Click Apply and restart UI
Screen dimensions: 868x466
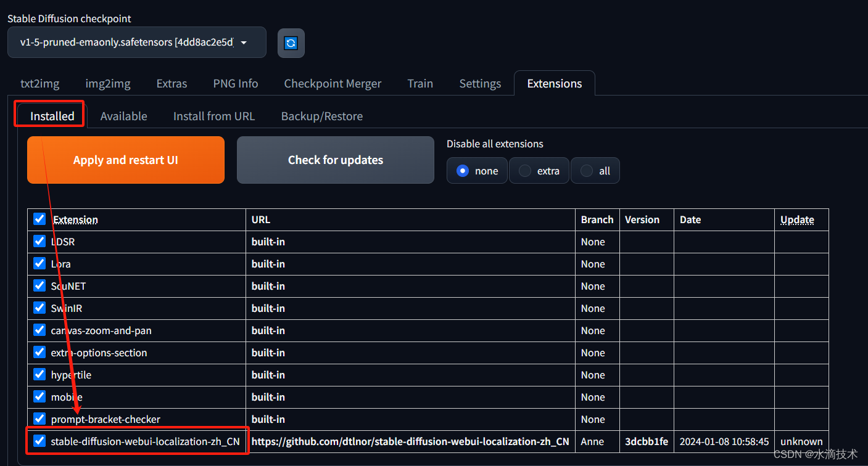pyautogui.click(x=126, y=160)
